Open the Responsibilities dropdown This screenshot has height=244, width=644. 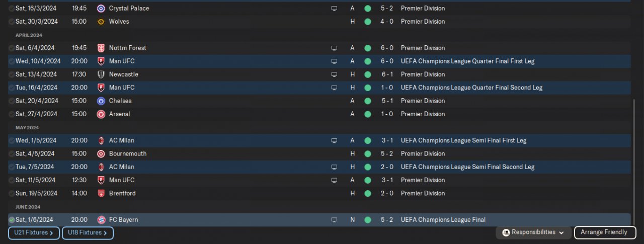pyautogui.click(x=533, y=232)
